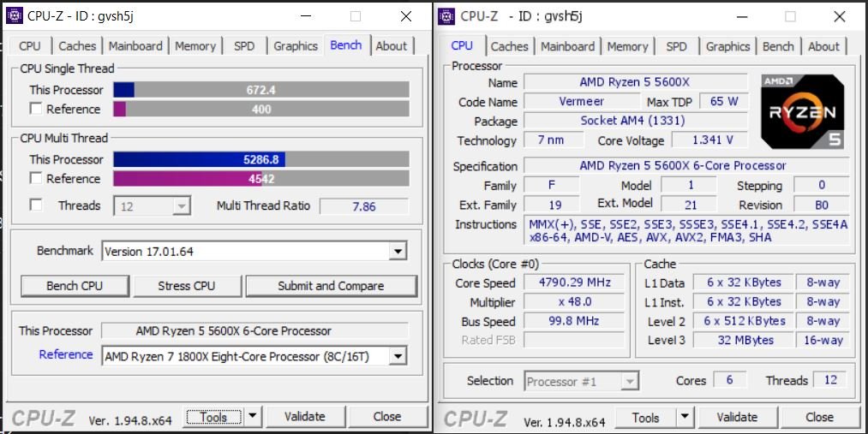Click the blue Reference link label

tap(66, 354)
